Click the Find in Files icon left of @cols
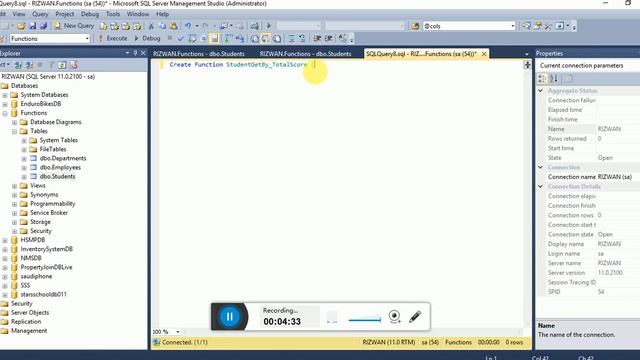Screen dimensions: 640x360 [x=415, y=26]
